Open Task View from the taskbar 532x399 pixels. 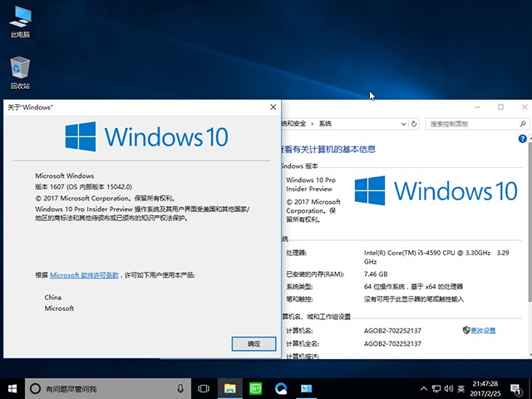click(204, 388)
